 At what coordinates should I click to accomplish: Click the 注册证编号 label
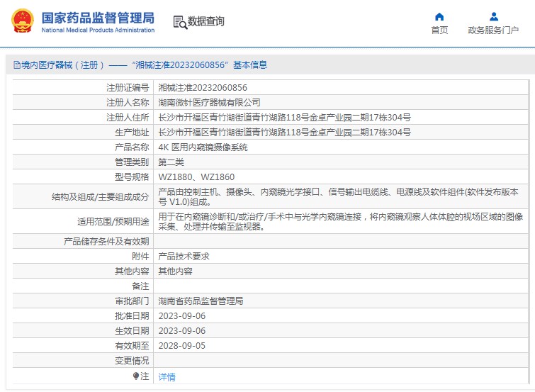[128, 88]
